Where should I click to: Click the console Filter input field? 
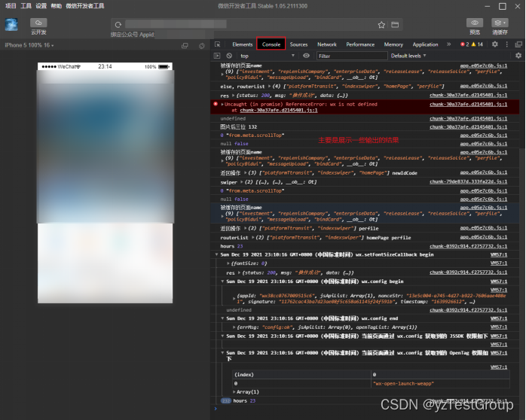pos(352,56)
